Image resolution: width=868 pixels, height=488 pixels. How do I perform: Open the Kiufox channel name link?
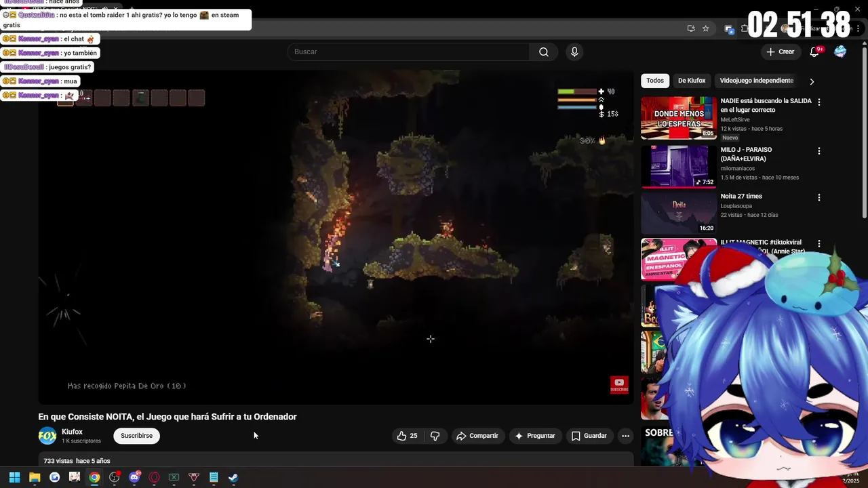tap(72, 432)
